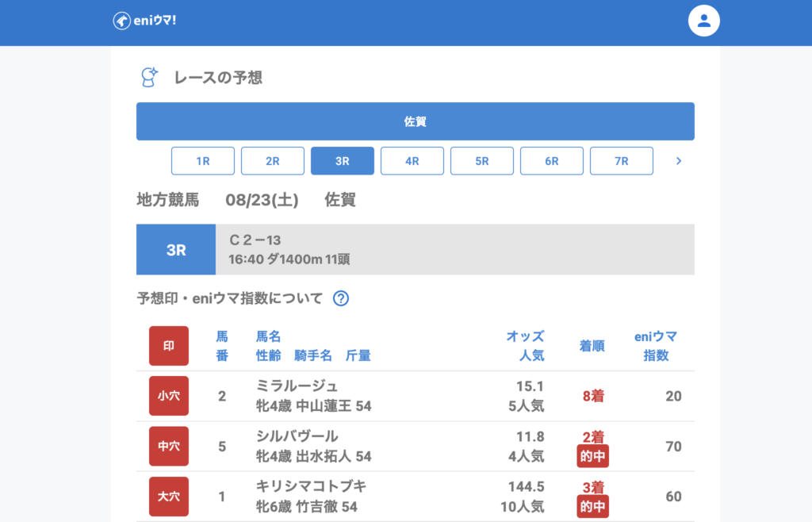This screenshot has width=812, height=522.
Task: Click the red 印 header badge
Action: (169, 346)
